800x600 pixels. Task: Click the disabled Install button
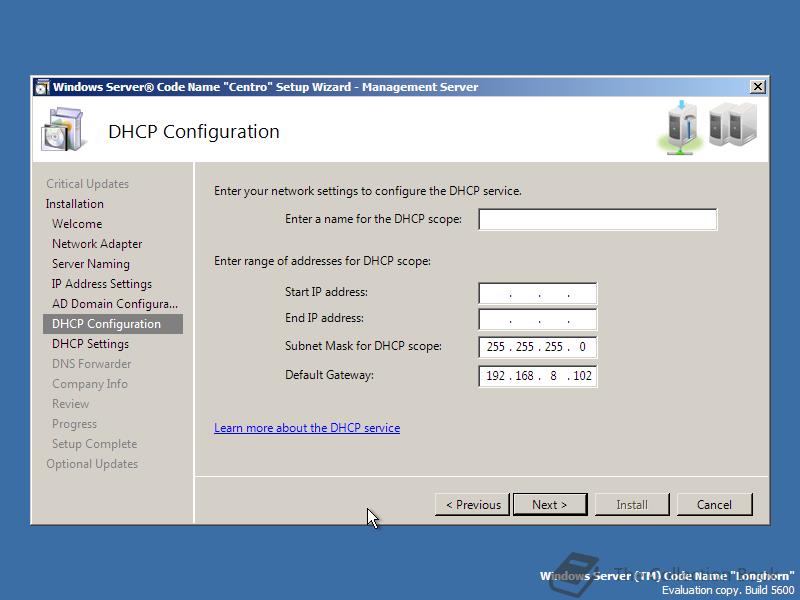click(x=632, y=505)
